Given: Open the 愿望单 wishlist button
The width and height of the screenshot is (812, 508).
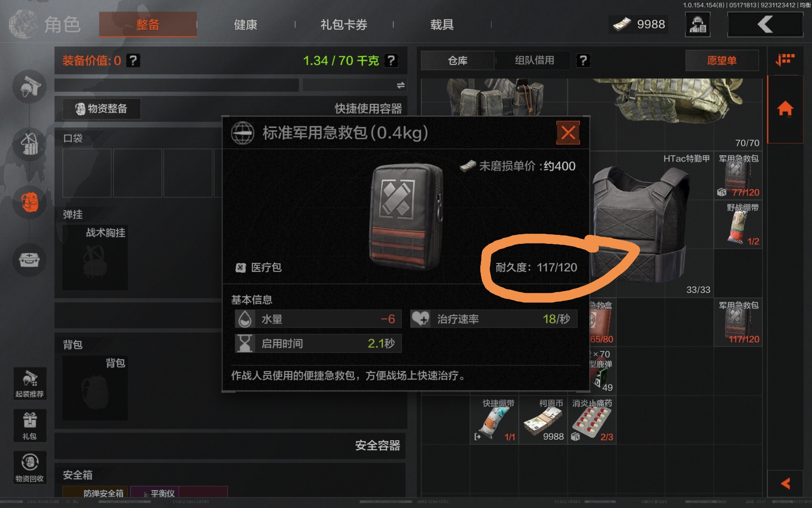Looking at the screenshot, I should click(722, 61).
